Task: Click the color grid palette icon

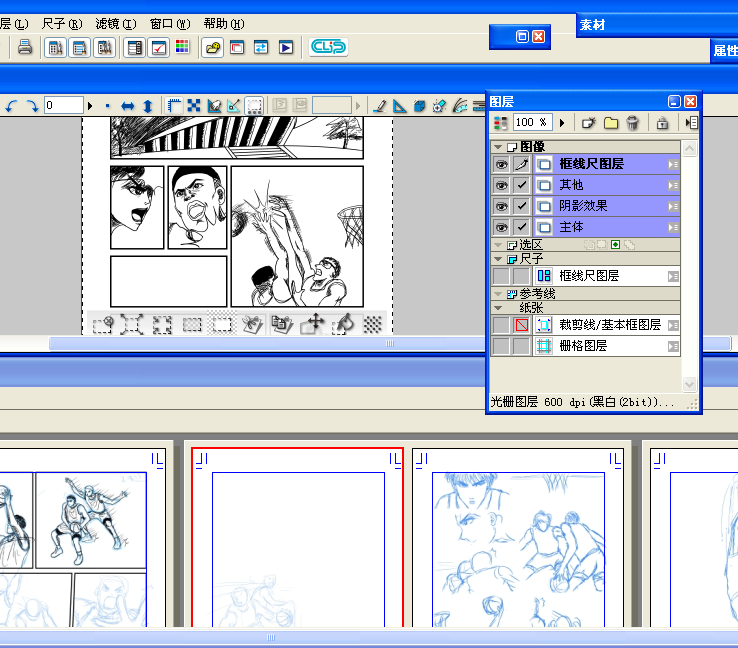Action: coord(182,47)
